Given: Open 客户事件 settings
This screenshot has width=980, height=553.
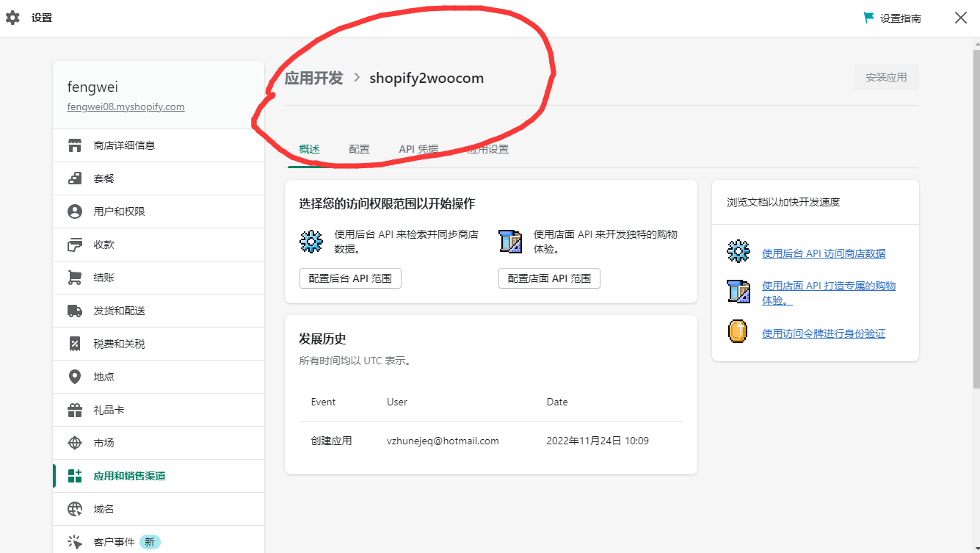Looking at the screenshot, I should point(159,540).
